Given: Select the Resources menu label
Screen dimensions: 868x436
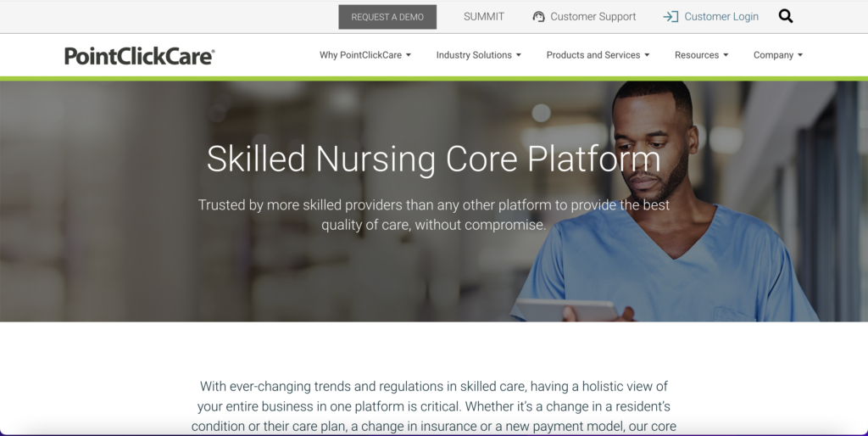Looking at the screenshot, I should 697,55.
